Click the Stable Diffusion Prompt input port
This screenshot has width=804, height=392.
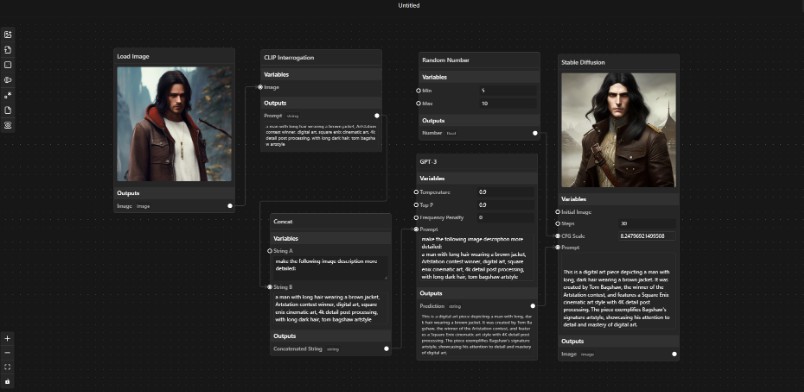coord(557,247)
